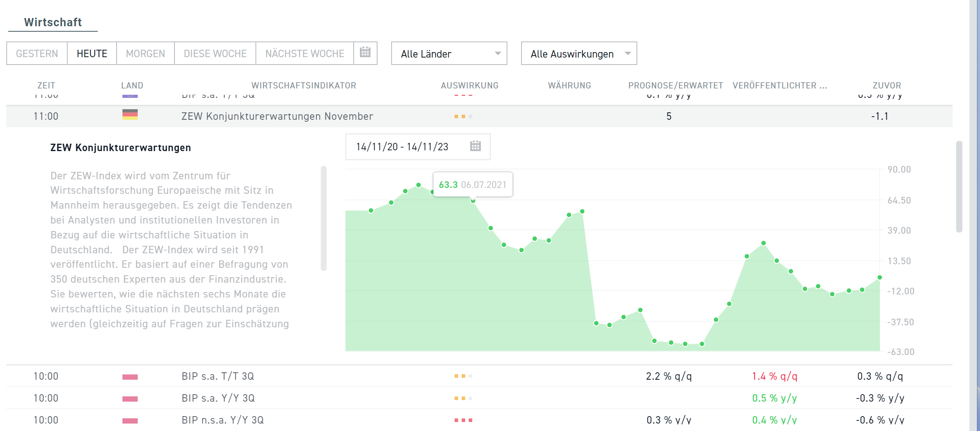This screenshot has width=980, height=431.
Task: Click flag icon of BIP s.a. T/T 3Q row
Action: [130, 377]
